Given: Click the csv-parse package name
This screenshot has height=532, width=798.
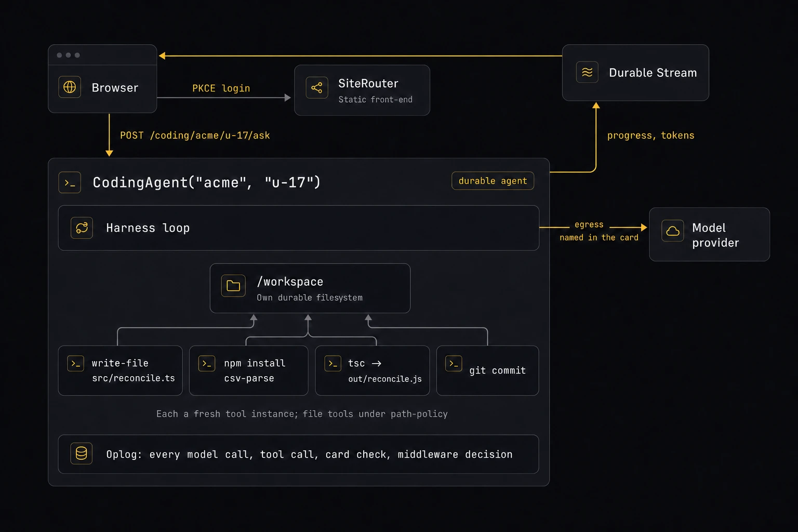Looking at the screenshot, I should 249,378.
